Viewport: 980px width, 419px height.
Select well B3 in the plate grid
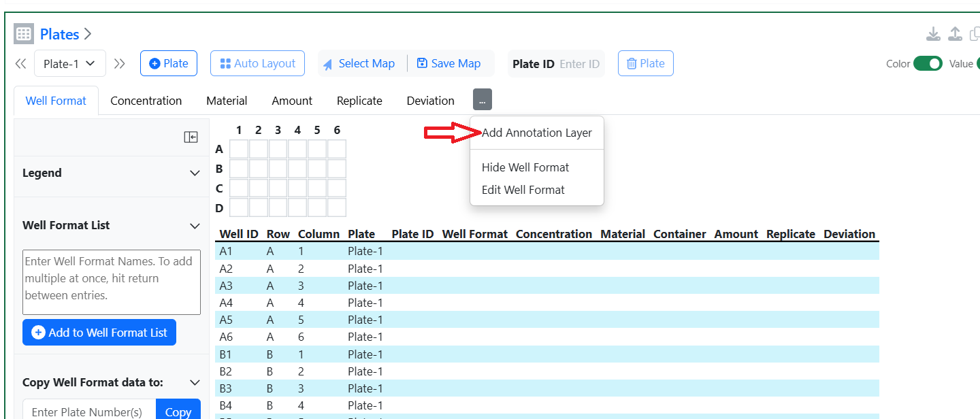point(278,169)
